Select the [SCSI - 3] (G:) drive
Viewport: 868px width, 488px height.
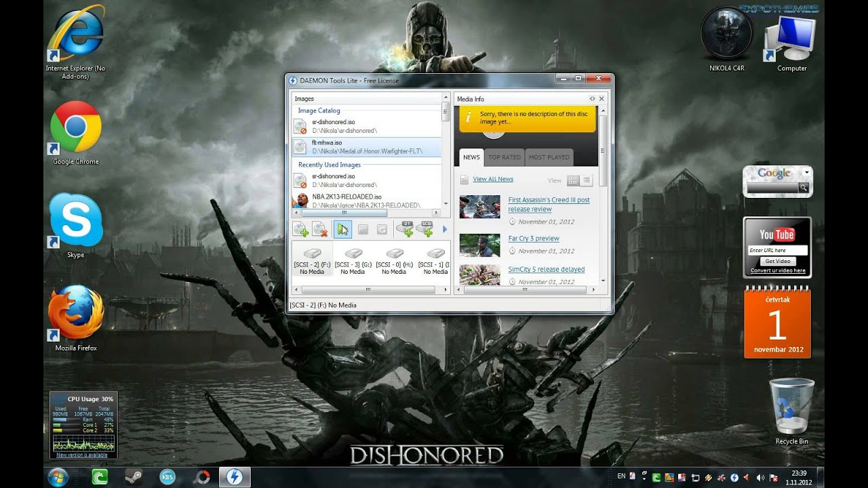[353, 260]
